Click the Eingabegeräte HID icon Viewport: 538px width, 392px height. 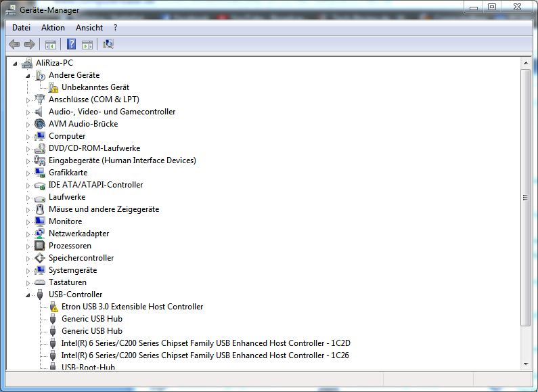pyautogui.click(x=40, y=160)
